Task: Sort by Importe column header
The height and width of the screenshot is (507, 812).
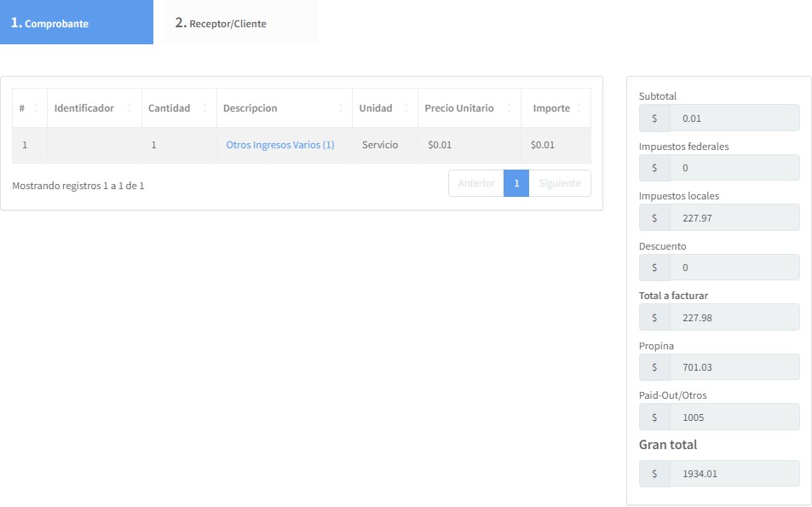Action: [x=556, y=107]
